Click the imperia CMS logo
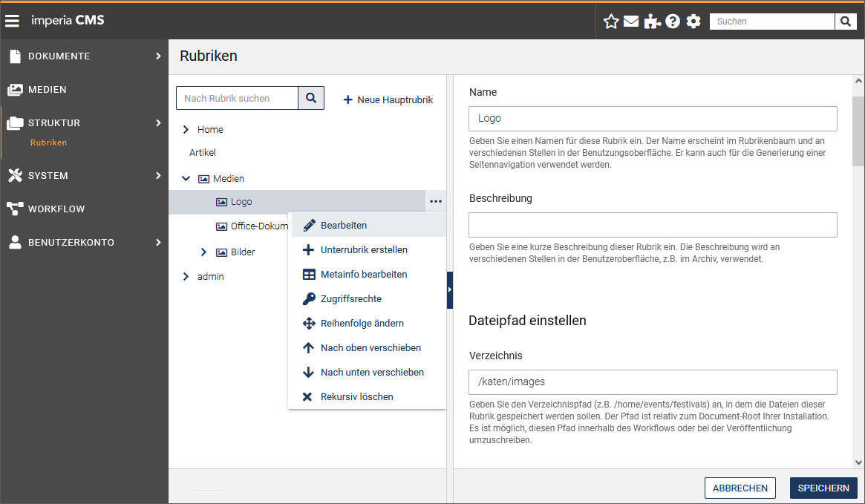This screenshot has width=865, height=504. tap(68, 20)
